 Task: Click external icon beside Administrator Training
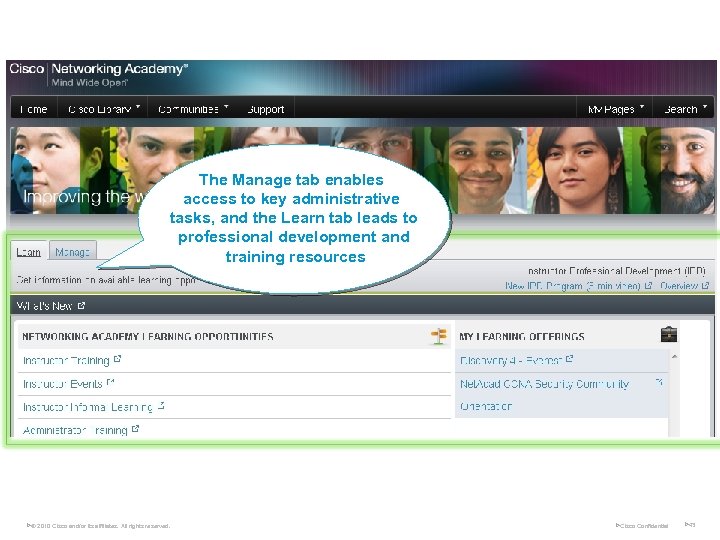pos(135,428)
